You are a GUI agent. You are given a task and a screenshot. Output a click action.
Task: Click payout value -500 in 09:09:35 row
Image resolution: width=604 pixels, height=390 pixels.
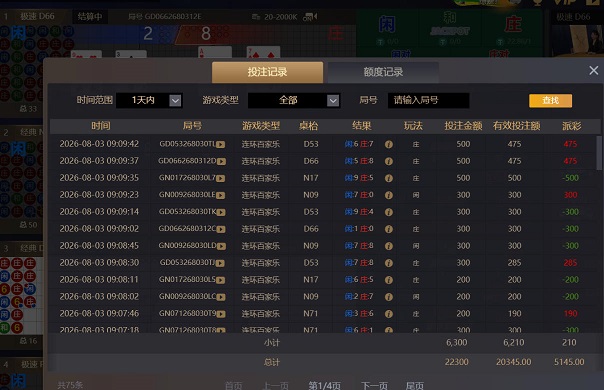pos(570,178)
